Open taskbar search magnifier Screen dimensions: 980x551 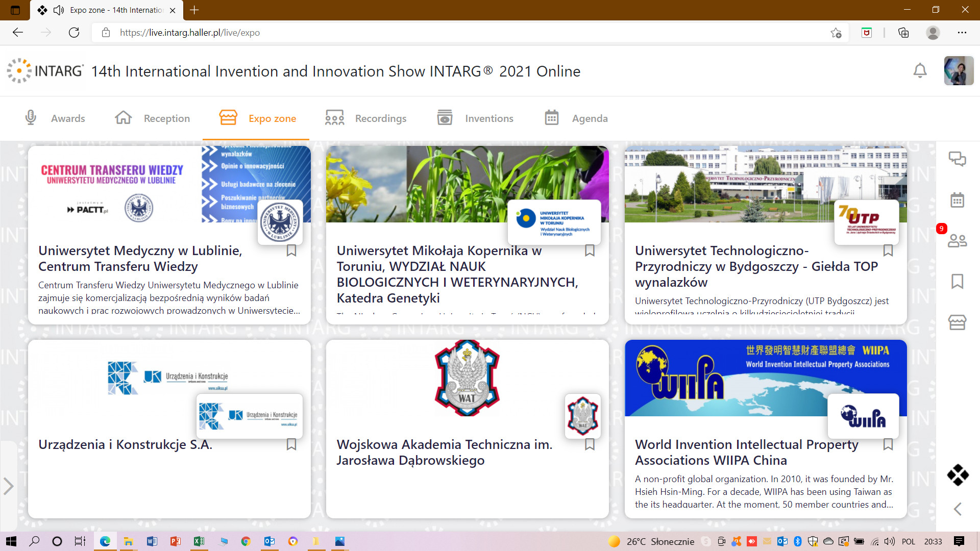[x=34, y=541]
